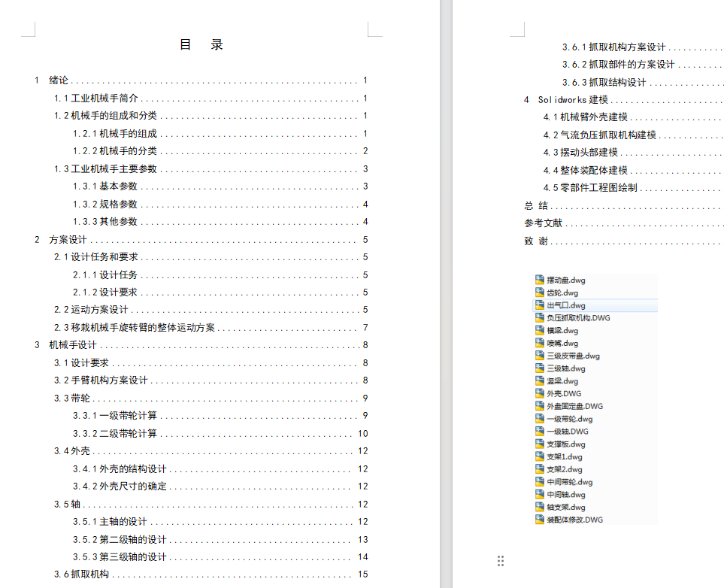
Task: Open the 1.3.1 基本参数 entry
Action: [x=220, y=186]
